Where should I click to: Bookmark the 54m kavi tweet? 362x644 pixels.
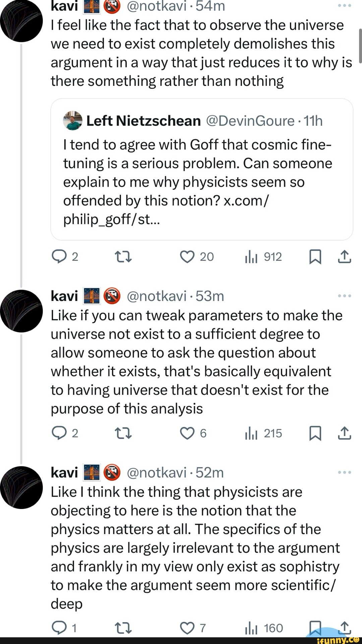315,257
